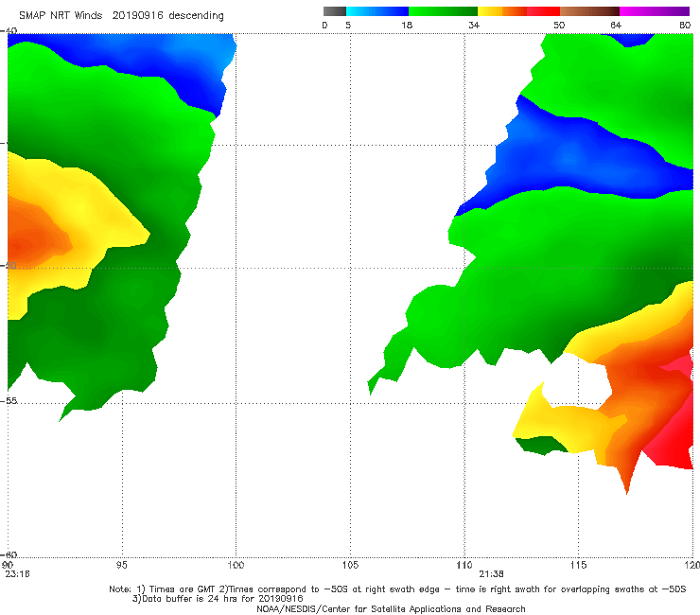Select the yellow-to-red 34–50 colorbar segment
Image resolution: width=700 pixels, height=615 pixels.
click(x=518, y=11)
